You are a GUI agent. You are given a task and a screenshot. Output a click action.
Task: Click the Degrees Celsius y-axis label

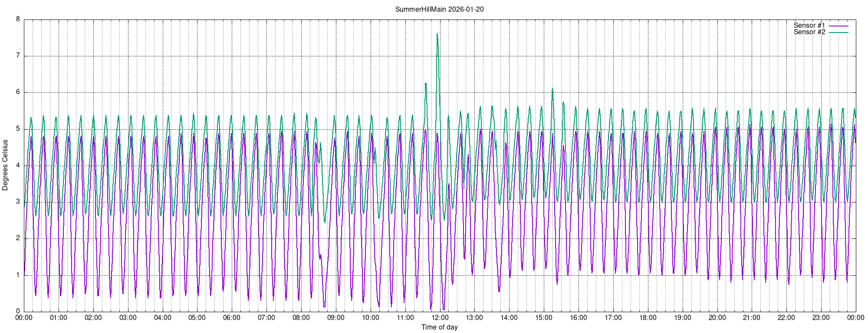coord(5,165)
